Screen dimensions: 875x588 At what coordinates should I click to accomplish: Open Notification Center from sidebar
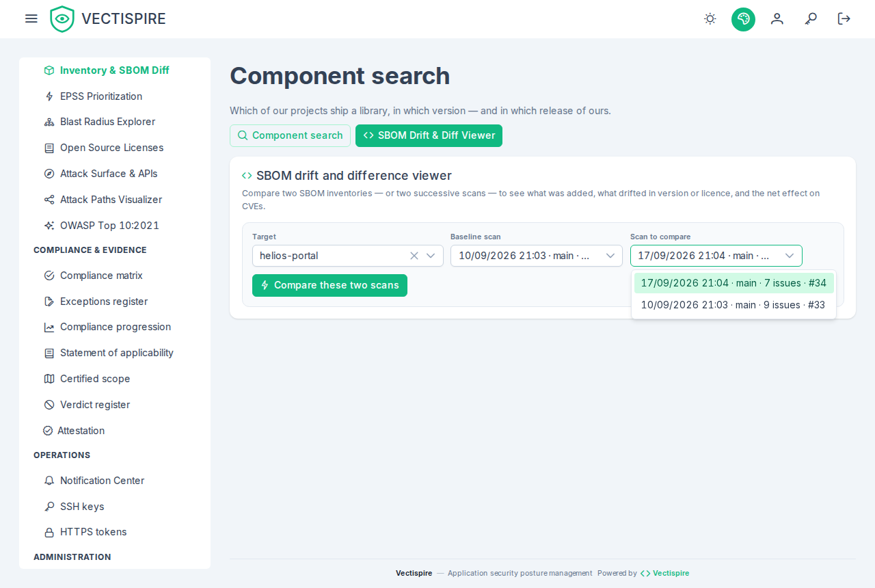(x=102, y=481)
